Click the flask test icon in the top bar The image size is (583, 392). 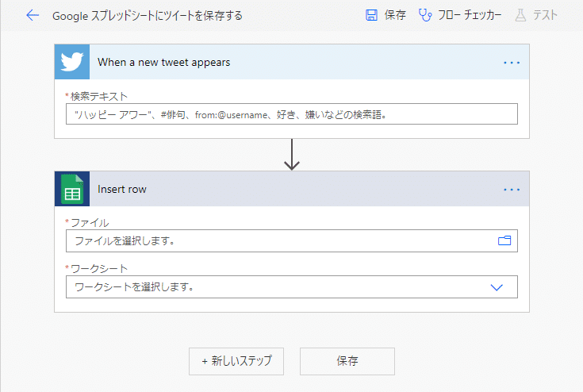[520, 15]
